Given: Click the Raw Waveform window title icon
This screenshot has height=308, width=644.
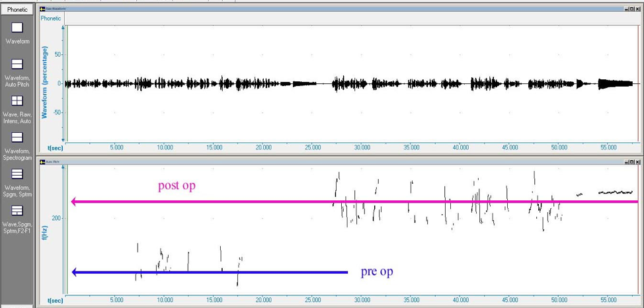Looking at the screenshot, I should click(43, 9).
